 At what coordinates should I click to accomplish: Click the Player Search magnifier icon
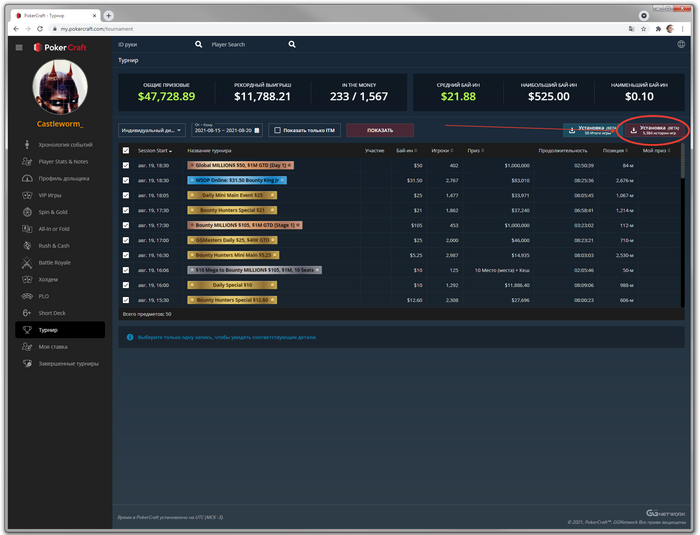[x=292, y=44]
